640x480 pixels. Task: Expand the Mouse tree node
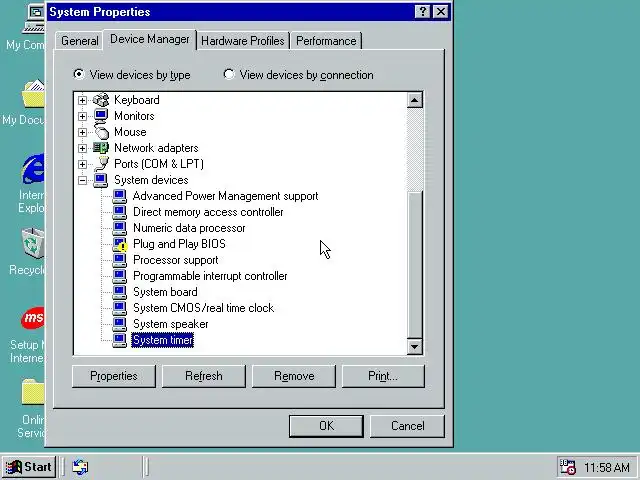tap(82, 132)
